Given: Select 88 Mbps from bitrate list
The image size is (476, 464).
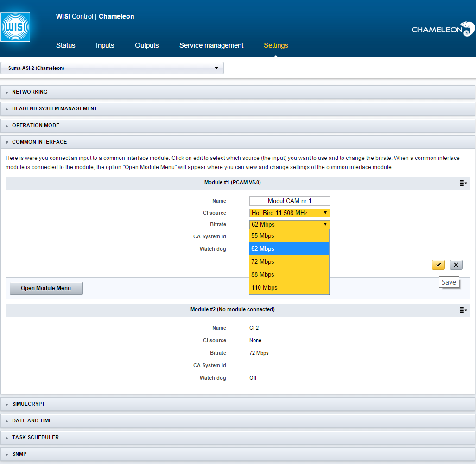Looking at the screenshot, I should click(289, 274).
